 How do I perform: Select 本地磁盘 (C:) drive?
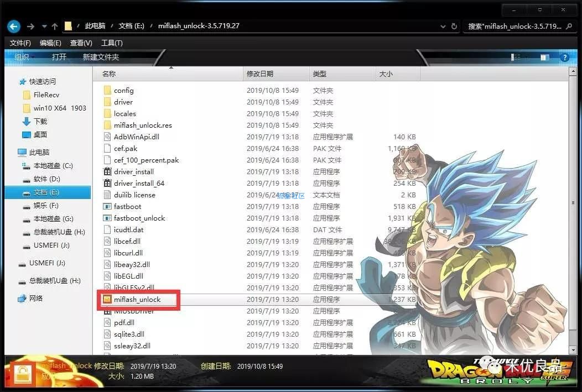tap(53, 166)
